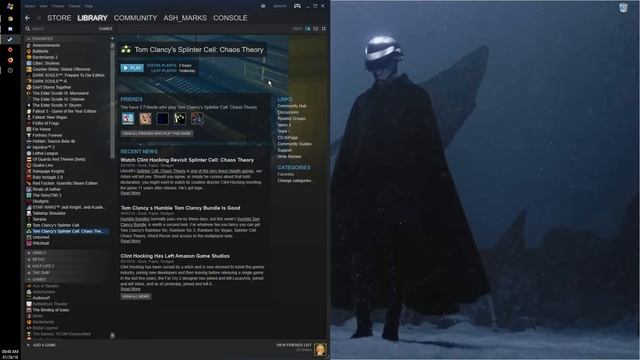Select The Binding of Isaac in Games
Viewport: 640px width, 360px height.
[x=51, y=310]
